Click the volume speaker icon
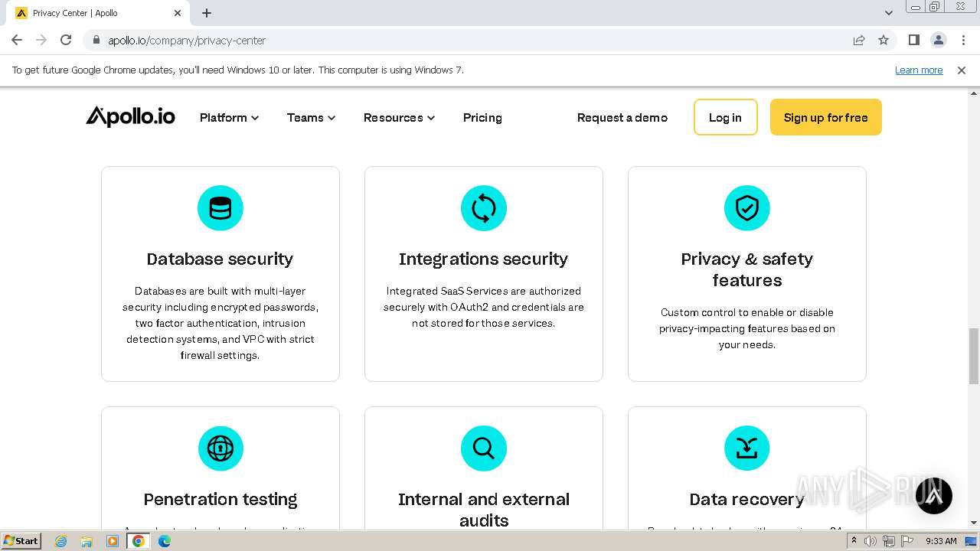Image resolution: width=980 pixels, height=551 pixels. [871, 541]
